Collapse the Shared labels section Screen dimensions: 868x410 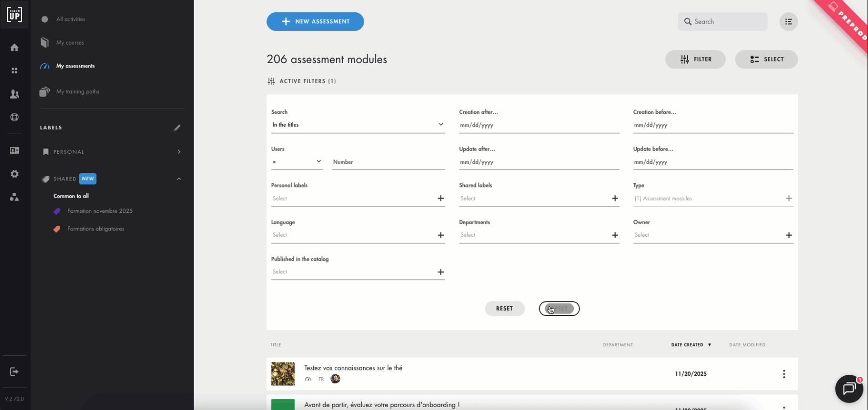[179, 179]
